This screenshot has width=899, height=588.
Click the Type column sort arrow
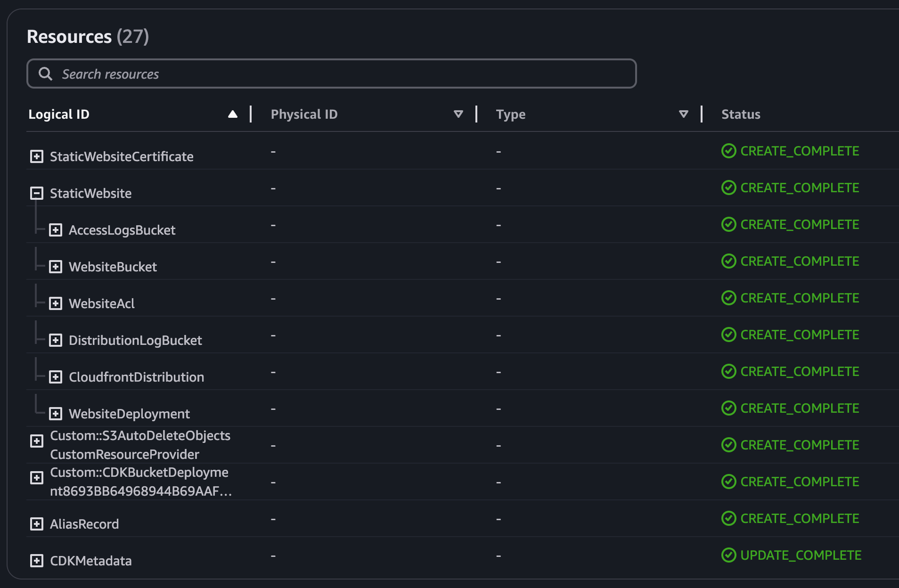(x=683, y=114)
